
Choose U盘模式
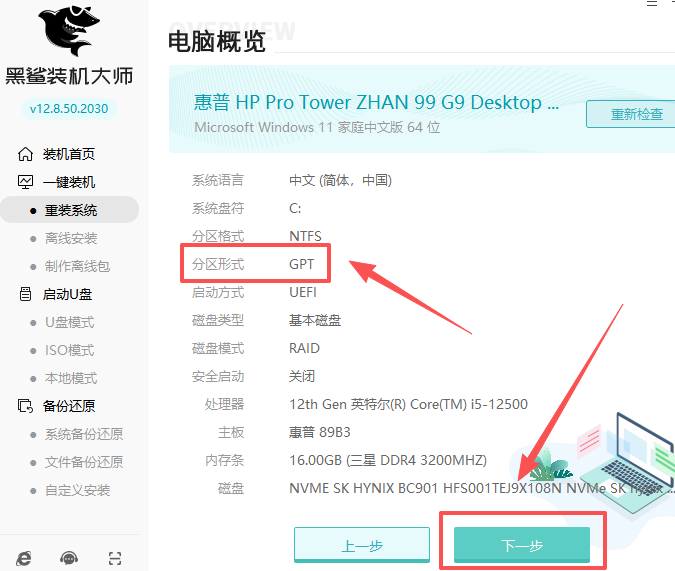70,322
